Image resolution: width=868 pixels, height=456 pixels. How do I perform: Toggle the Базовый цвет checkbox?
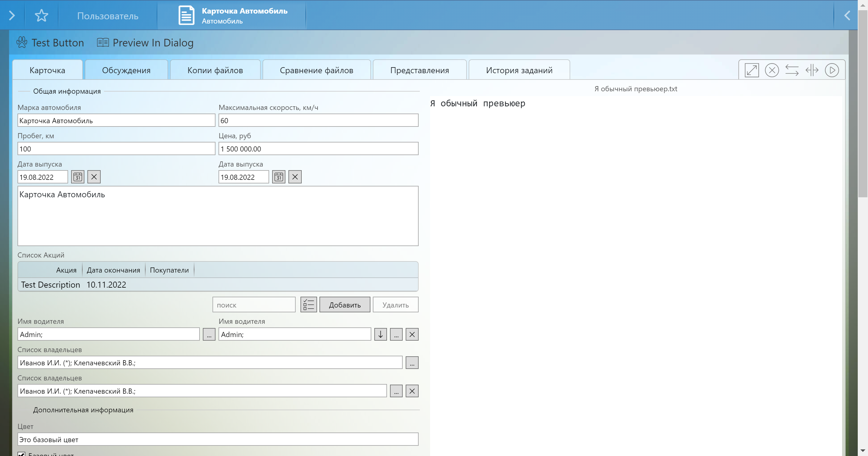21,454
